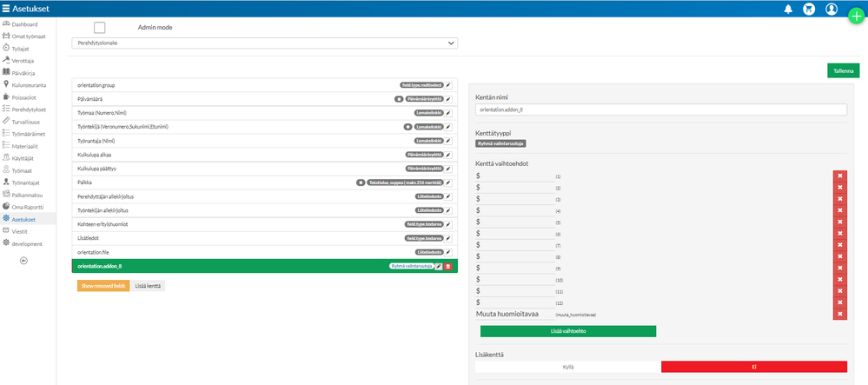The image size is (868, 385).
Task: Select the Kulkulupa alkaa field row
Action: point(265,155)
